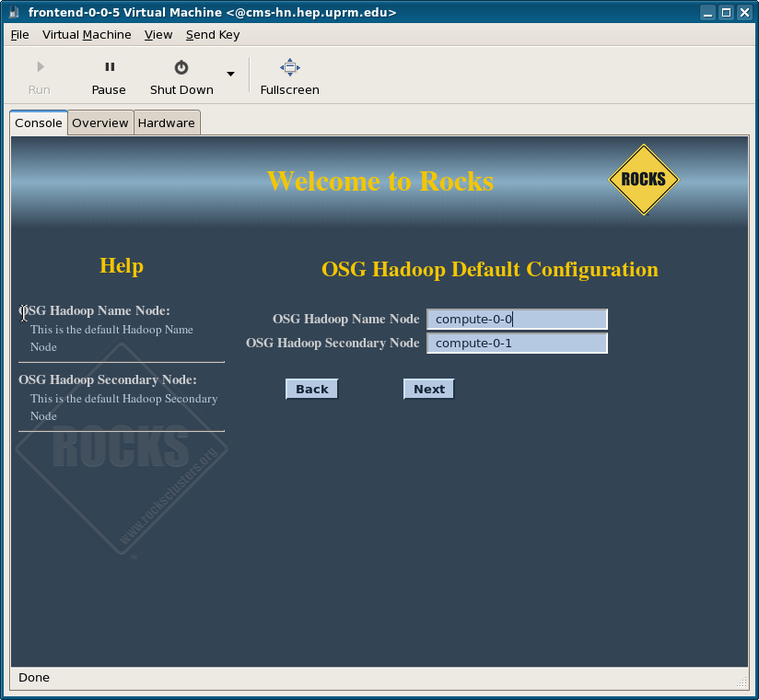The width and height of the screenshot is (759, 700).
Task: Click the Rocks diamond logo in the banner
Action: click(x=644, y=180)
